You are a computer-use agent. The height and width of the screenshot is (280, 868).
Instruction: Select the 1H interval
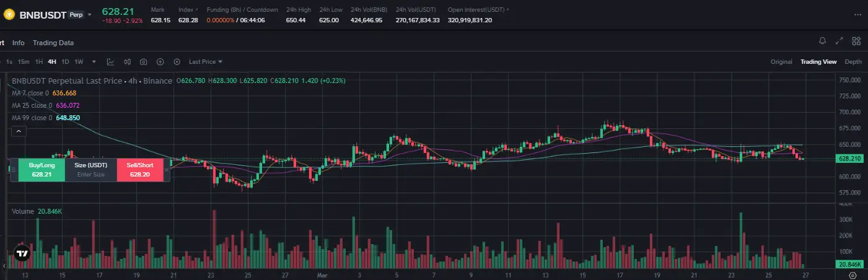pos(39,62)
